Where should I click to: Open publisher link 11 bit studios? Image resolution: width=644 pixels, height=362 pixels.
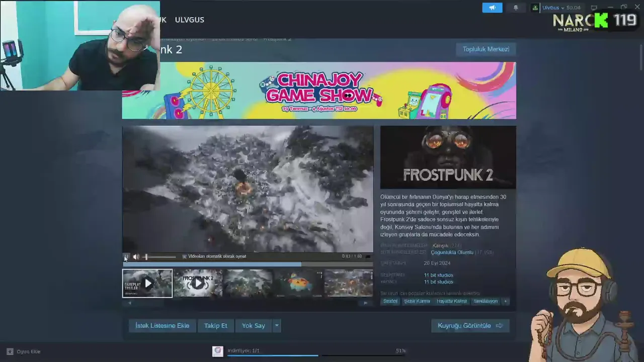pos(438,282)
